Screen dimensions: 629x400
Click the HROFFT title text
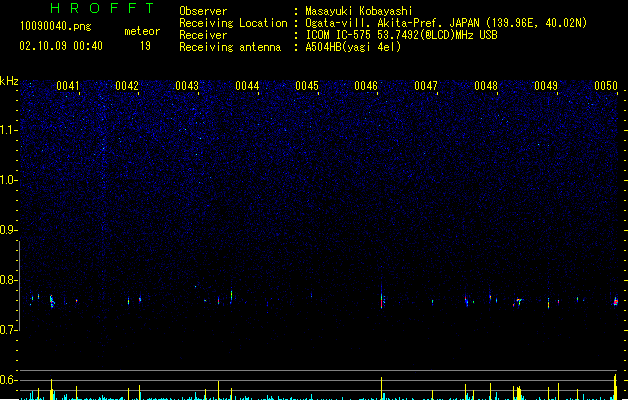coord(102,8)
